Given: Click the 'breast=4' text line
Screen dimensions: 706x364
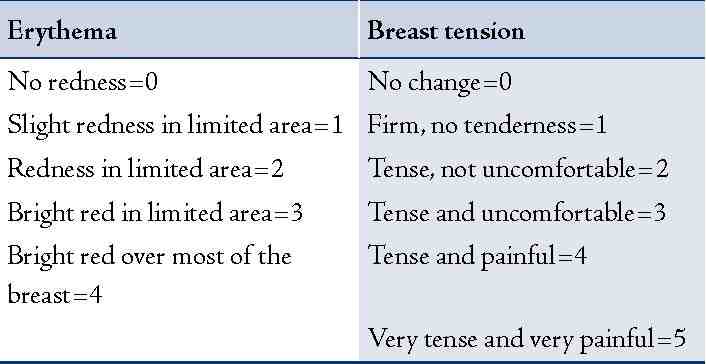Looking at the screenshot, I should 55,296.
